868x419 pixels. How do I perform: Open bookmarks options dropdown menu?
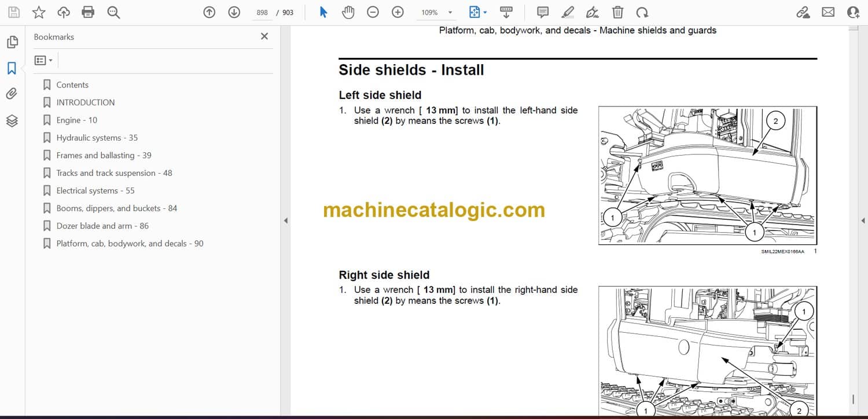pyautogui.click(x=43, y=60)
